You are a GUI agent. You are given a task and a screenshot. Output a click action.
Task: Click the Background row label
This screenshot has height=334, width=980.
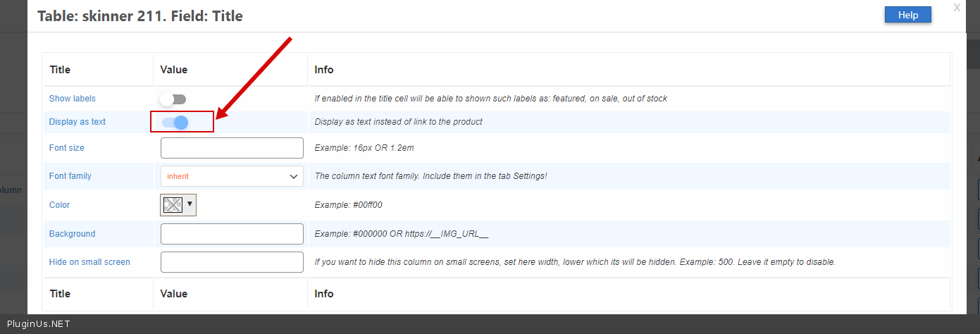point(72,234)
